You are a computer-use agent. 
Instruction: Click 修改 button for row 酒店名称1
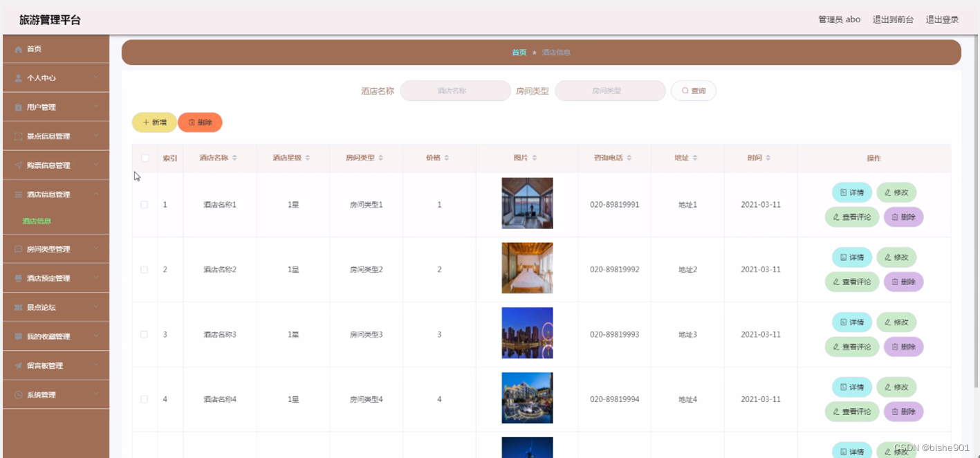896,192
